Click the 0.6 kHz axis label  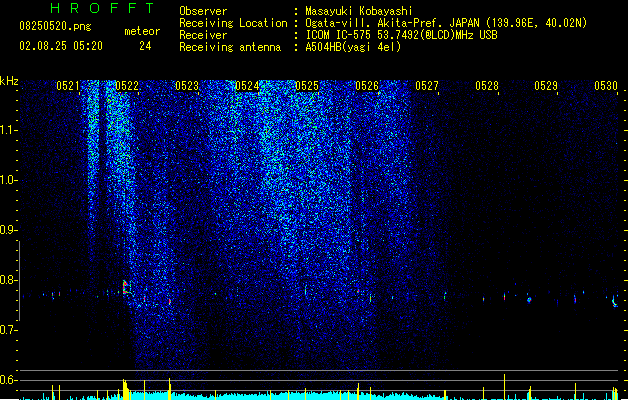pyautogui.click(x=8, y=380)
